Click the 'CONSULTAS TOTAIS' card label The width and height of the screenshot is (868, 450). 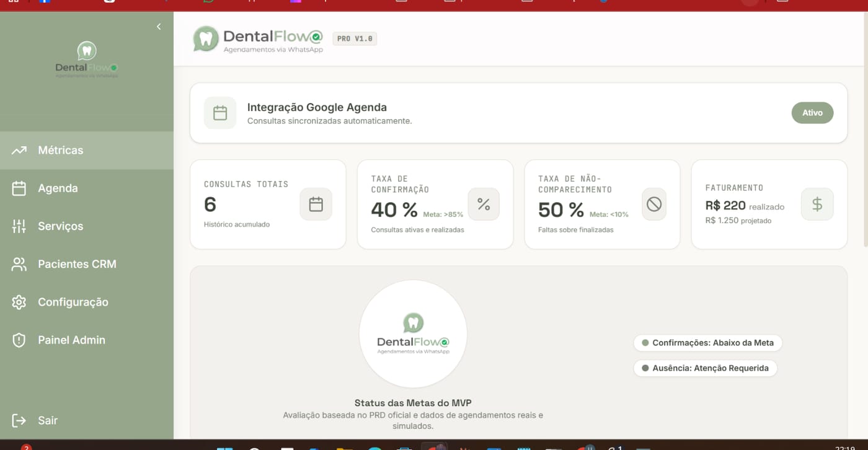[246, 184]
